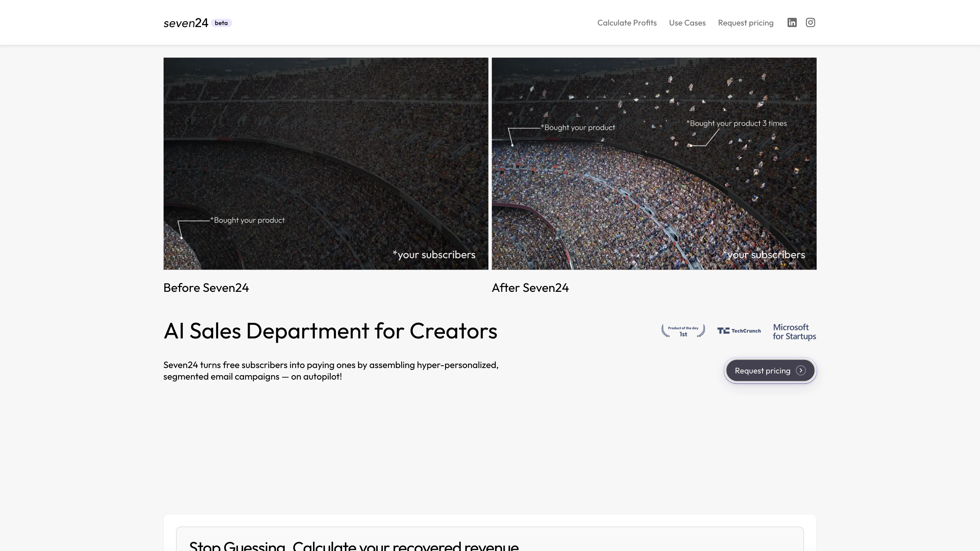Open the Instagram icon in the header

point(810,23)
